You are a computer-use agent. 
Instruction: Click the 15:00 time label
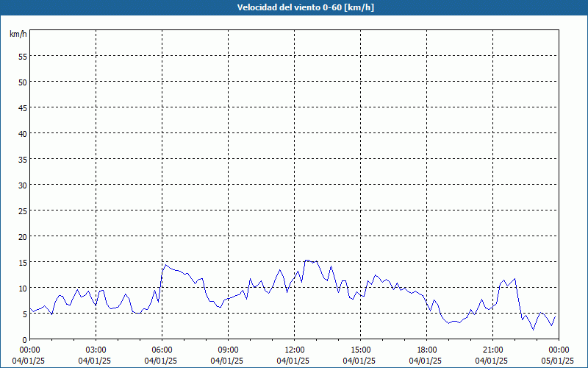point(360,350)
